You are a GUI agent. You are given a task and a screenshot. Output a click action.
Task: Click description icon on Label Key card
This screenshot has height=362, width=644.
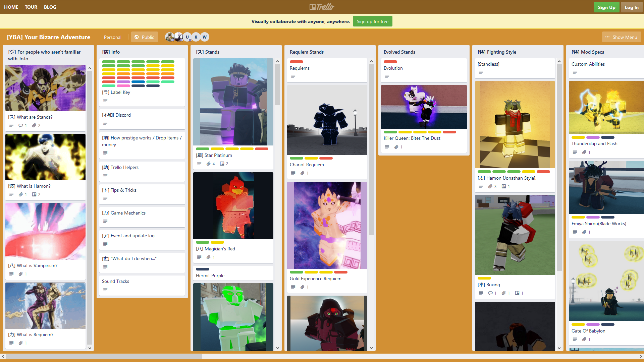105,101
